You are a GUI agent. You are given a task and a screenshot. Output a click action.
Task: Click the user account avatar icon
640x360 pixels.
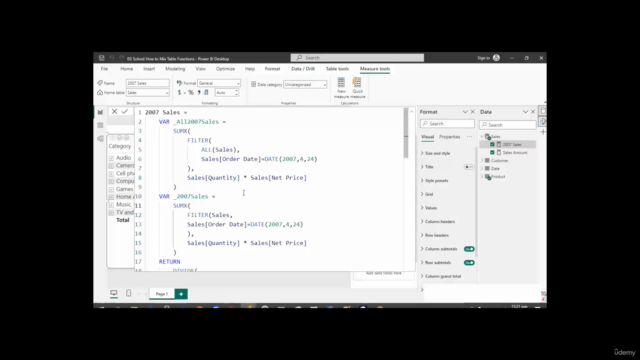click(496, 58)
